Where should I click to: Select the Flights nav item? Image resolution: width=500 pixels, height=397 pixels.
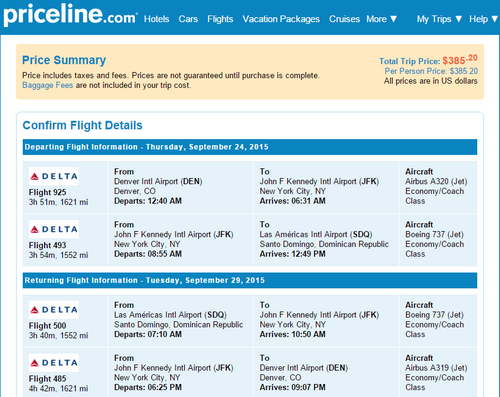[x=220, y=19]
